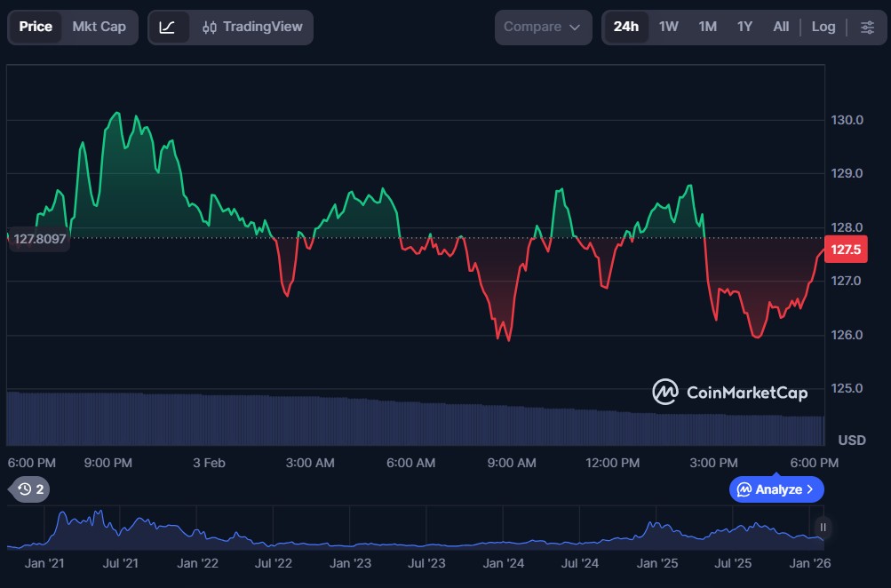
Task: Click Jan '24 on the range navigator
Action: coord(503,563)
